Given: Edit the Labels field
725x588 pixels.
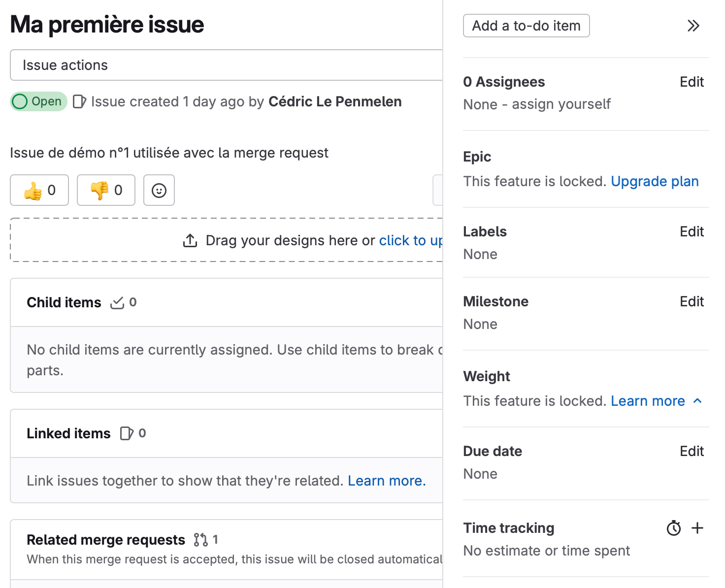Looking at the screenshot, I should coord(692,231).
